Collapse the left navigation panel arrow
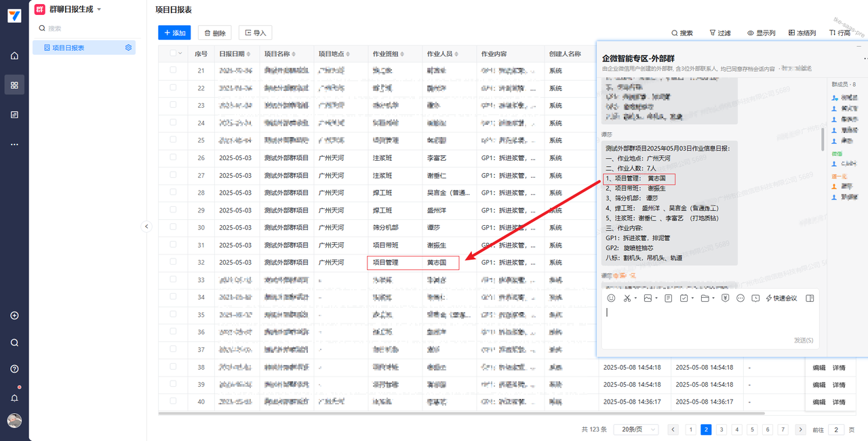 coord(146,227)
